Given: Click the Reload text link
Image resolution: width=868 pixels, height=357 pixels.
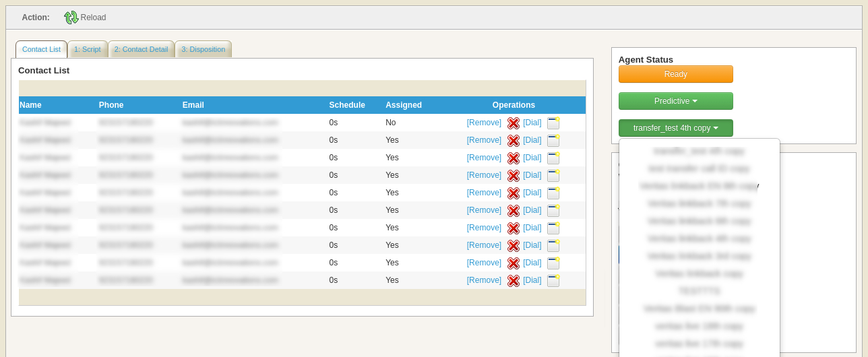Looking at the screenshot, I should point(93,18).
